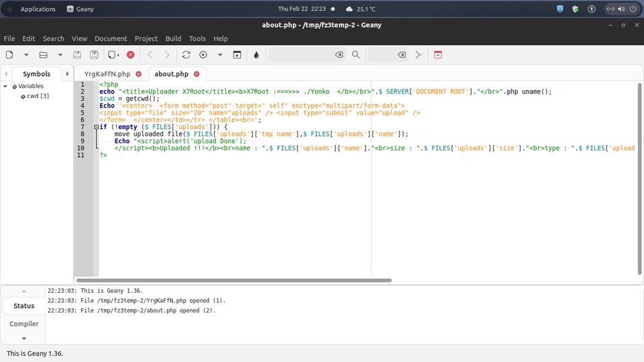
Task: Save the current file using toolbar icon
Action: pos(76,54)
